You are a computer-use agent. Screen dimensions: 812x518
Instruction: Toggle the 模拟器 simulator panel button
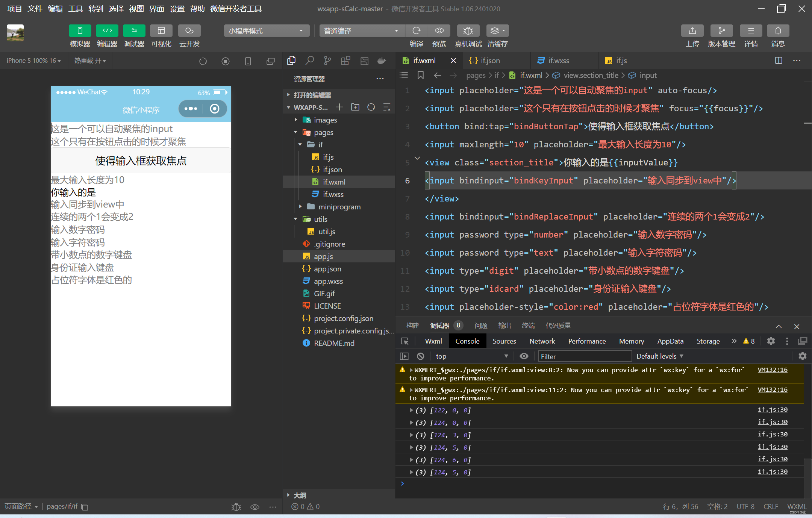[x=80, y=30]
